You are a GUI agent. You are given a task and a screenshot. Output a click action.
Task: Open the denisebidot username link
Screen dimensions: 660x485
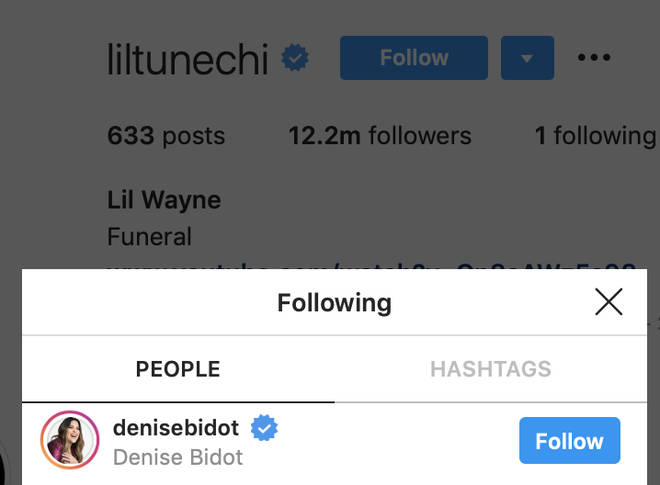176,428
